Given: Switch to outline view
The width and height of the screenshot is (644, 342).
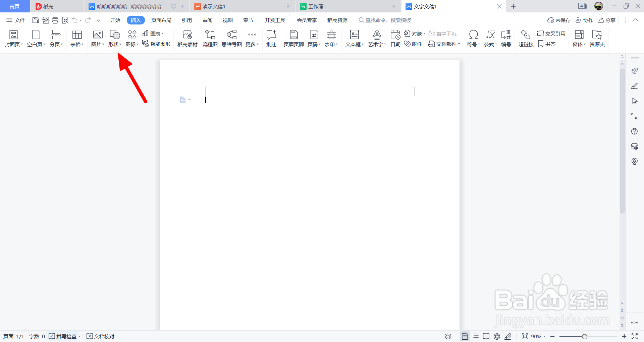Looking at the screenshot, I should [476, 336].
